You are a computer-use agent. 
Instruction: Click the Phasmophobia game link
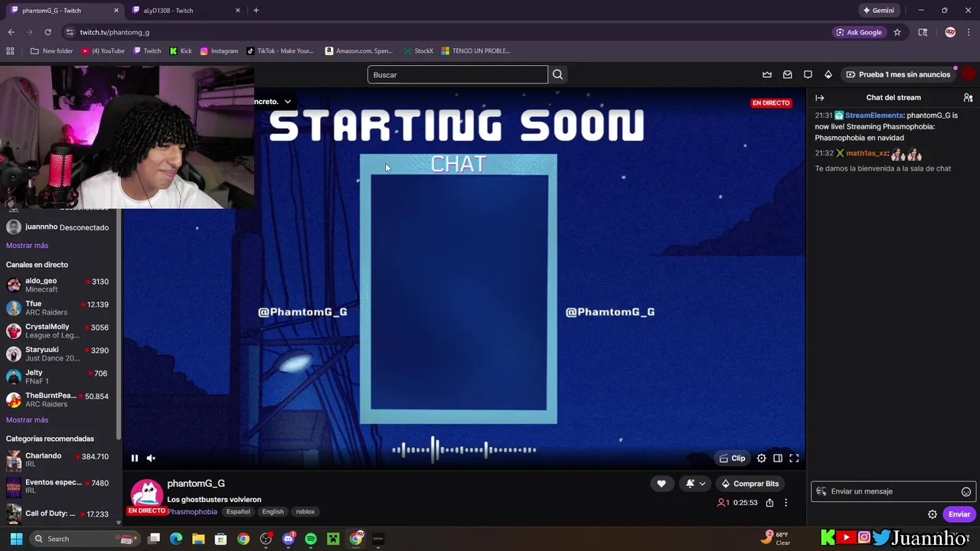tap(192, 512)
